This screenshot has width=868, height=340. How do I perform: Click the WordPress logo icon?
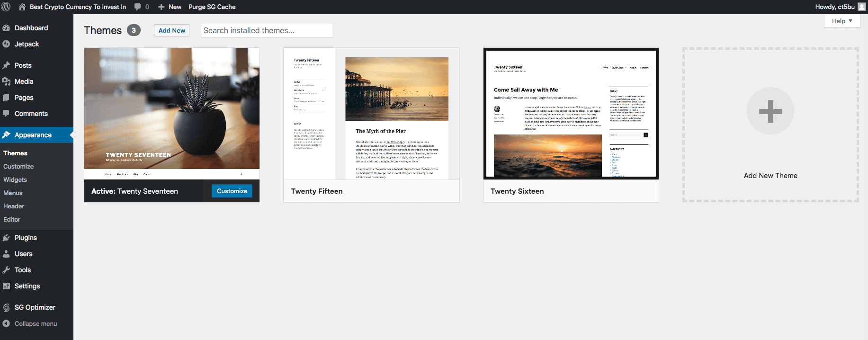point(6,7)
